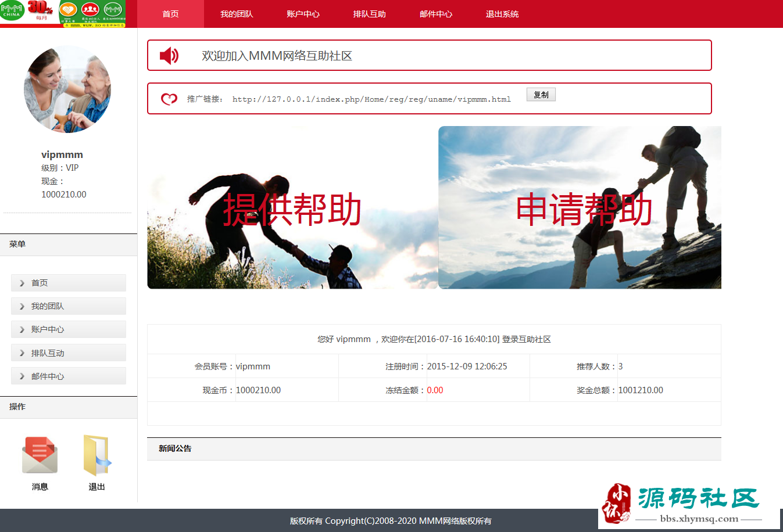Click the chevron arrow beside sidebar 首页
Viewport: 783px width, 532px height.
tap(22, 283)
